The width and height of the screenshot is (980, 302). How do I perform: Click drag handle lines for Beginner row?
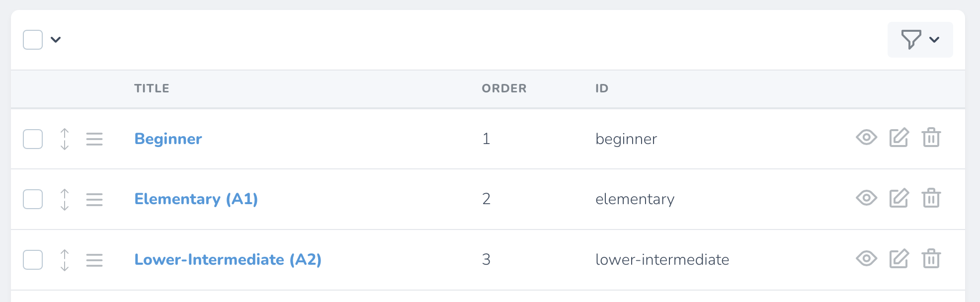pyautogui.click(x=94, y=139)
